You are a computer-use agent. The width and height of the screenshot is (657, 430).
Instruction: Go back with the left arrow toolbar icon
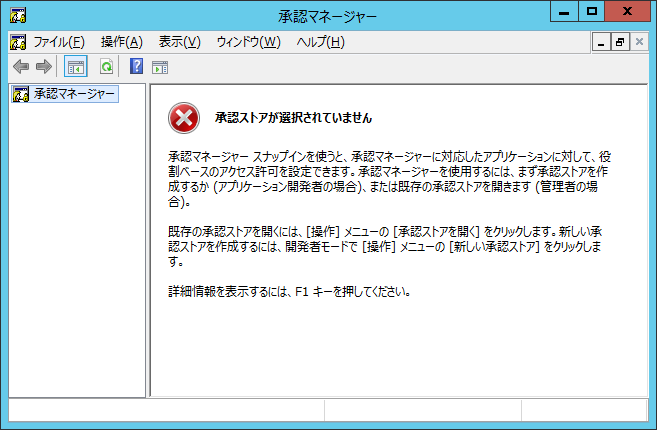(x=21, y=66)
